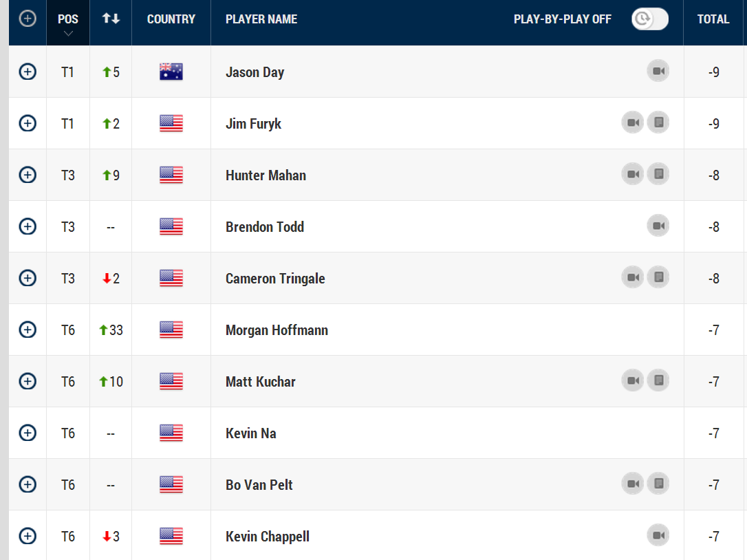Sort by the PLAYER NAME header

coord(261,19)
